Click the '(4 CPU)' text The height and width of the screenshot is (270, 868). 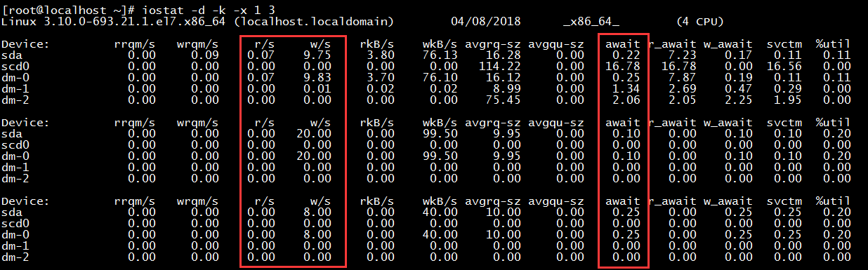pyautogui.click(x=700, y=21)
